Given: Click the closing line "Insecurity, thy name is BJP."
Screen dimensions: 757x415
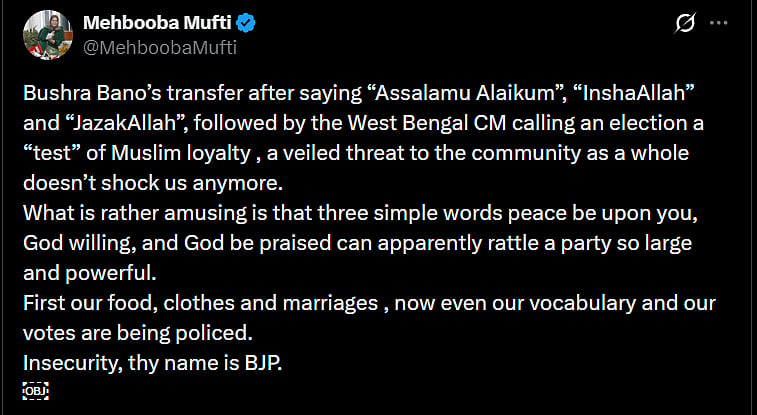Looking at the screenshot, I should click(153, 363).
